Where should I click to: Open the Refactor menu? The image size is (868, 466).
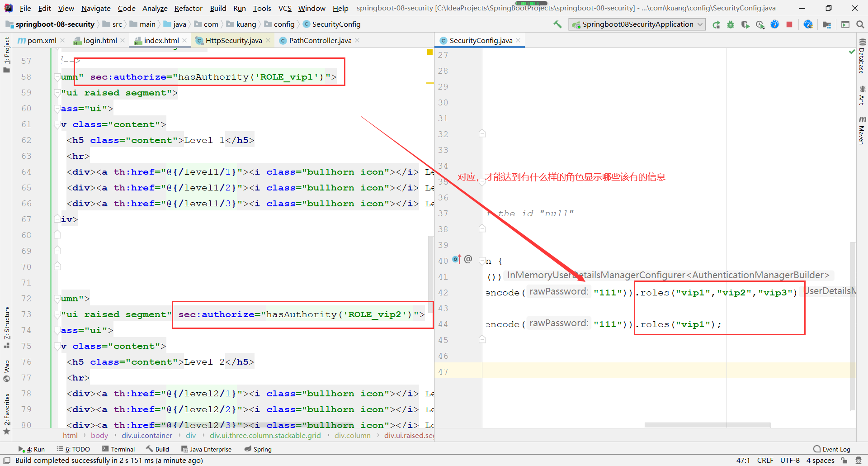(x=189, y=8)
